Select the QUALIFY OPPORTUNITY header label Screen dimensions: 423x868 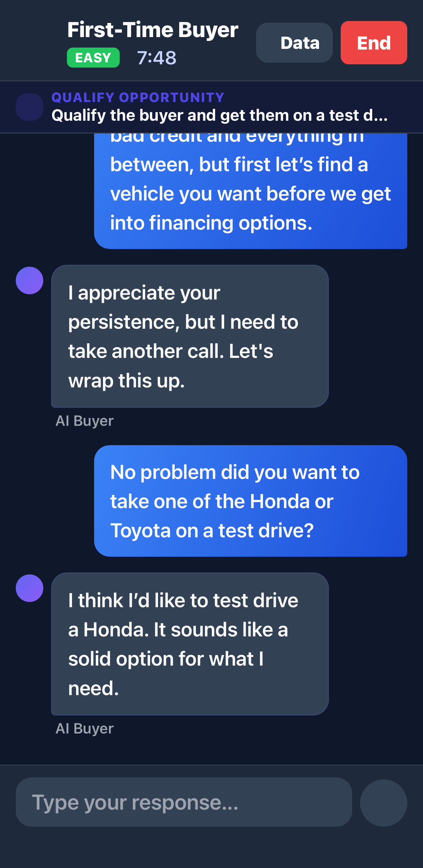click(x=137, y=97)
